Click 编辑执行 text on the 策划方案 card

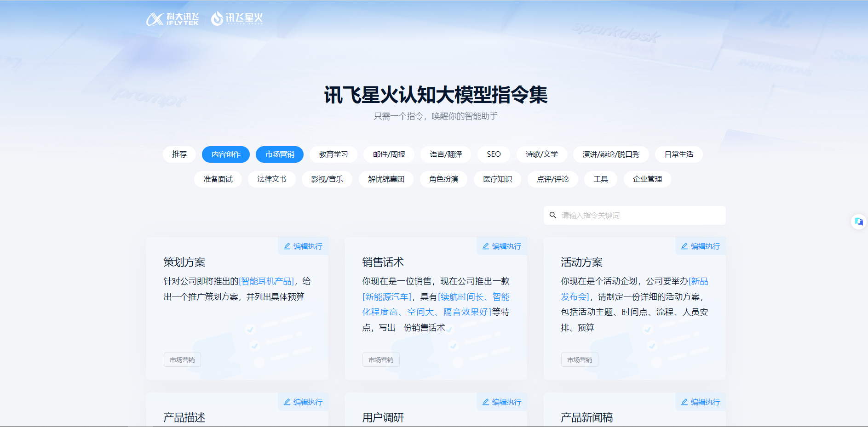308,246
